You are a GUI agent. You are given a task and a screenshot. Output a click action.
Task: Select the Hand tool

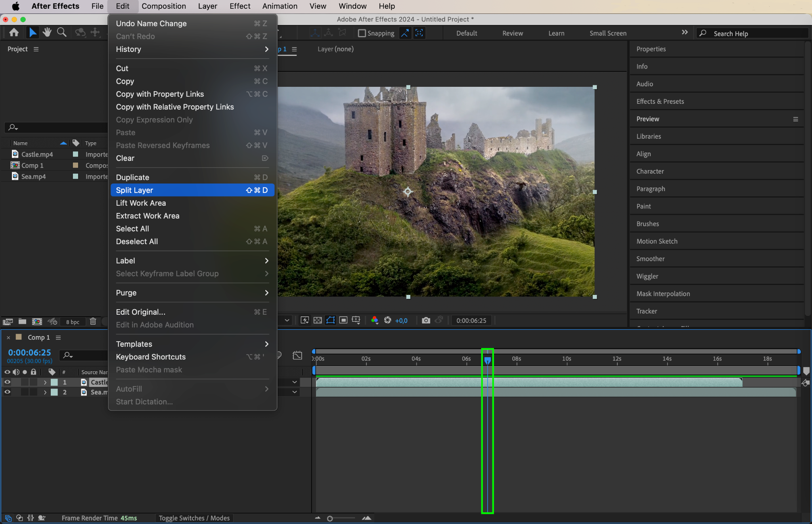point(47,33)
